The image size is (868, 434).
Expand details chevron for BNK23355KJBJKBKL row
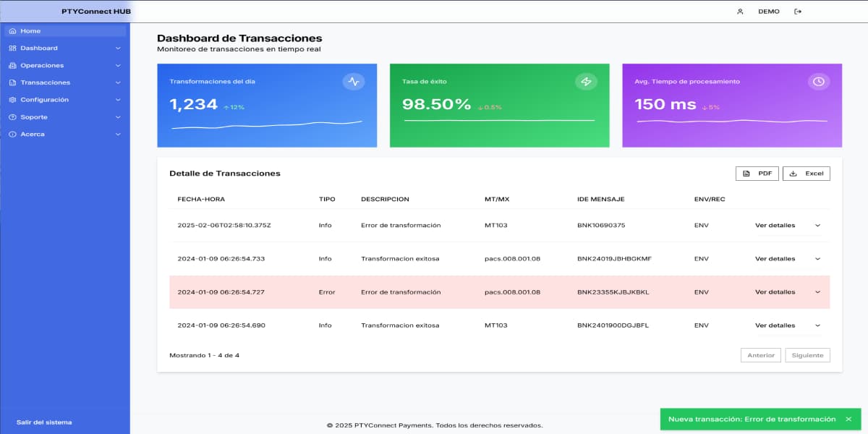[x=818, y=292]
